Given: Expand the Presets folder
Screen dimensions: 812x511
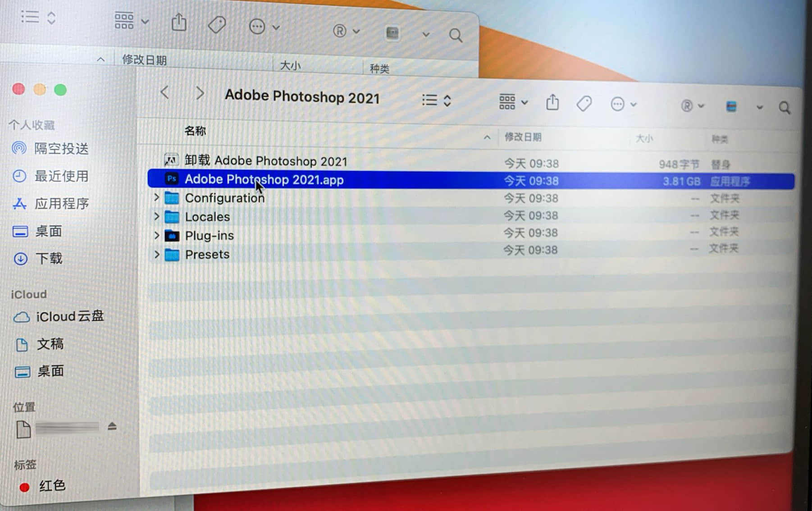Looking at the screenshot, I should 156,254.
